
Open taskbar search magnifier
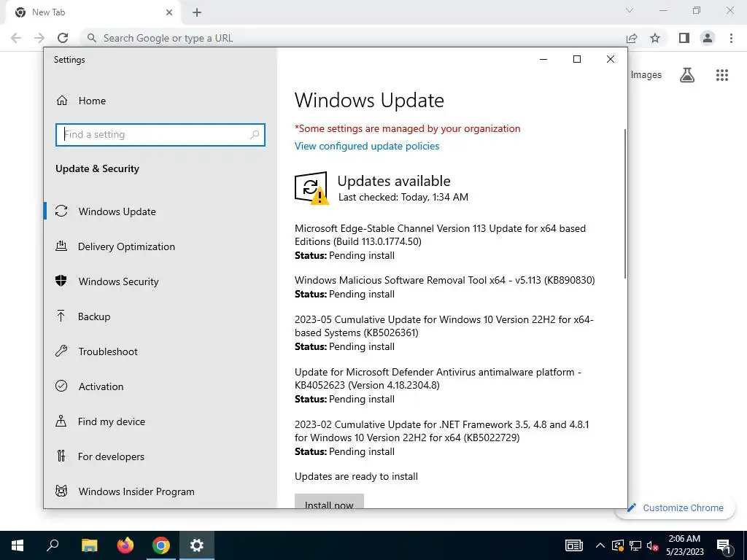click(x=53, y=545)
